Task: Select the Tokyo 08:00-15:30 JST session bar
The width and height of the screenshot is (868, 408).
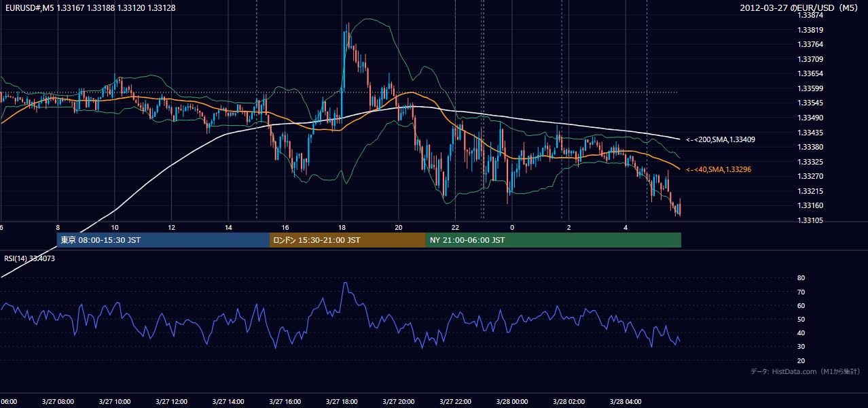Action: click(x=163, y=240)
